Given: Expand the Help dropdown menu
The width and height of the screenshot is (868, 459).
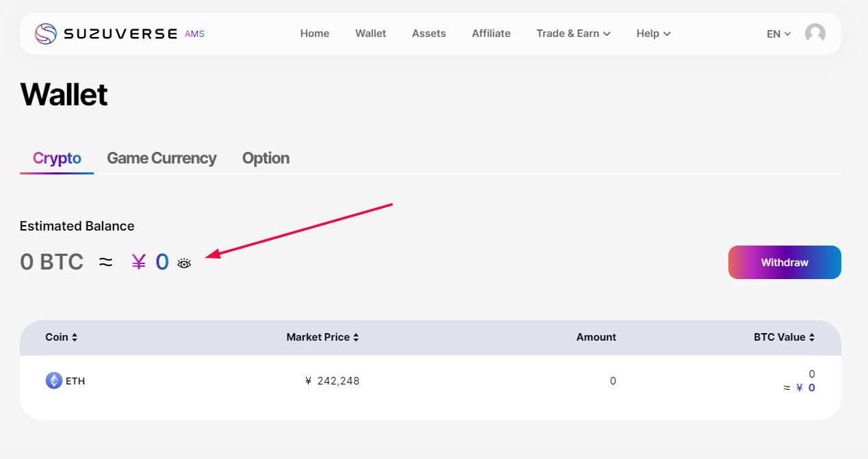Looking at the screenshot, I should click(x=653, y=34).
